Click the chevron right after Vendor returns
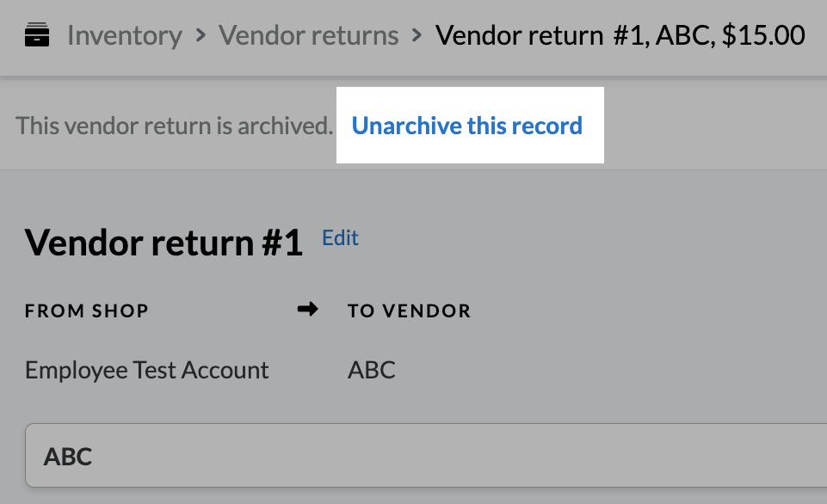Viewport: 827px width, 504px height. 417,36
